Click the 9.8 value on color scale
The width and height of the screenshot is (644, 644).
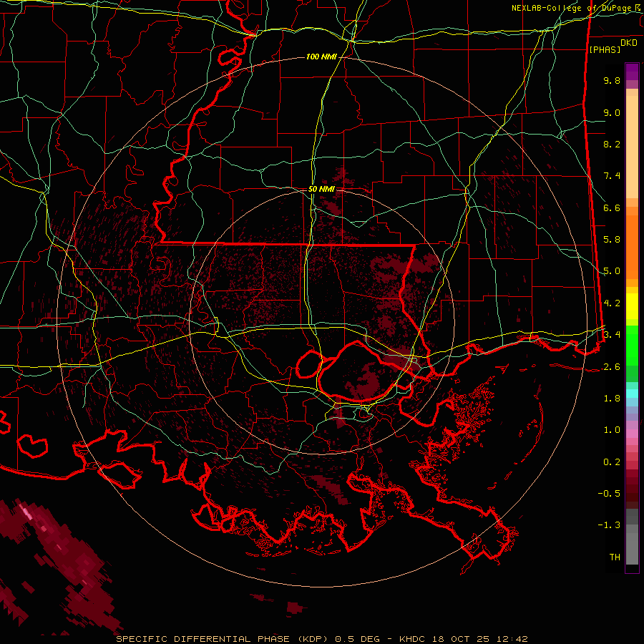pyautogui.click(x=612, y=80)
